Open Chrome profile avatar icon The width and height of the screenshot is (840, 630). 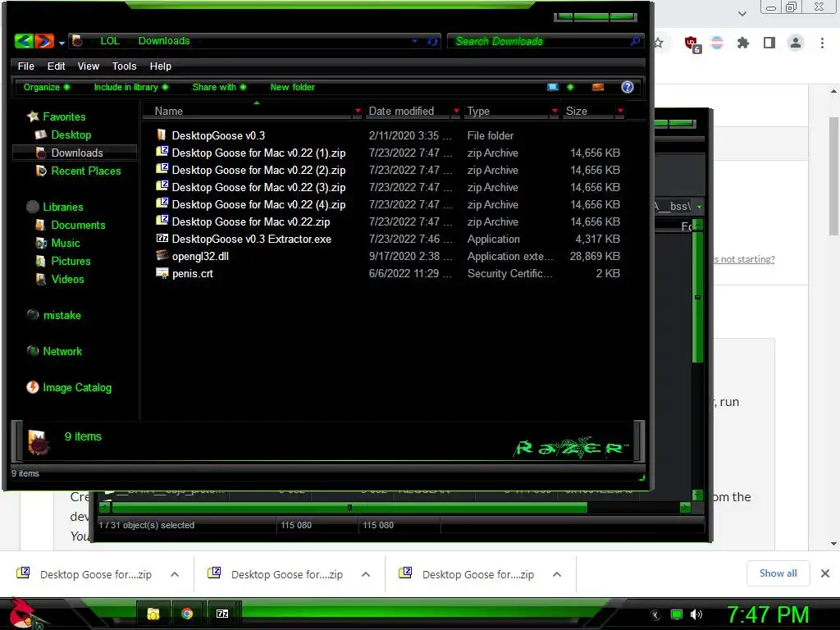point(796,43)
